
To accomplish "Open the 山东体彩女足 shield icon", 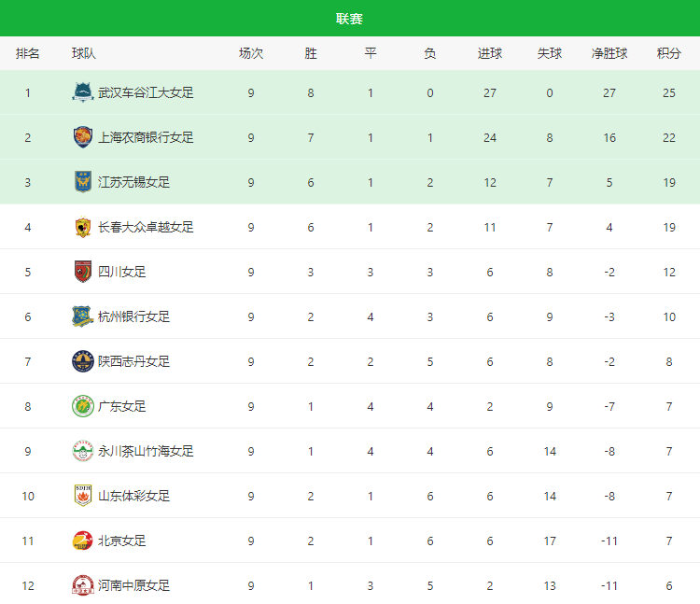I will click(x=82, y=496).
